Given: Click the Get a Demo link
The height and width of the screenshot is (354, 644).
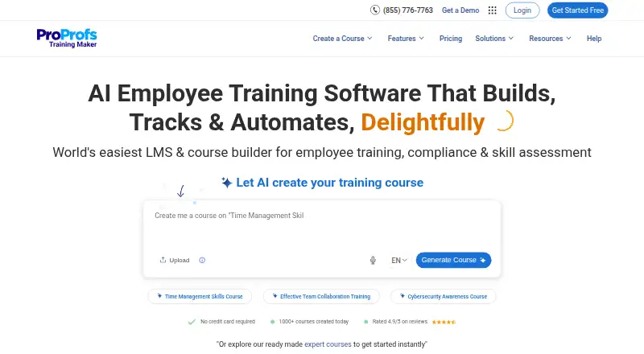Looking at the screenshot, I should (460, 10).
